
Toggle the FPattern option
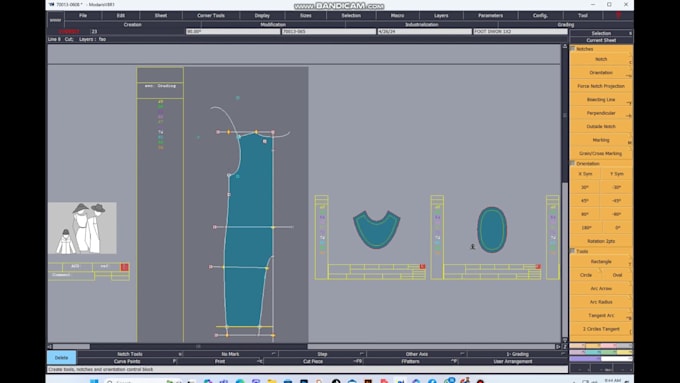point(411,361)
